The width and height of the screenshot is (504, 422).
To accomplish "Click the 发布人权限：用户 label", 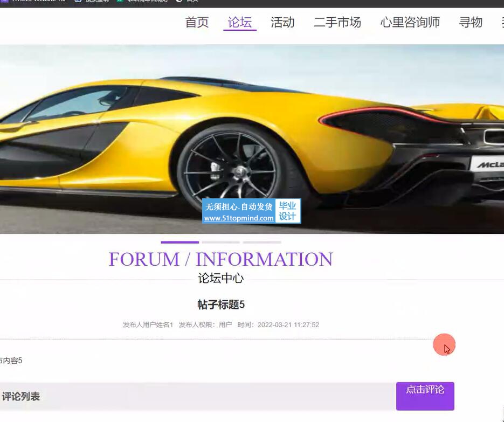I will tap(205, 324).
